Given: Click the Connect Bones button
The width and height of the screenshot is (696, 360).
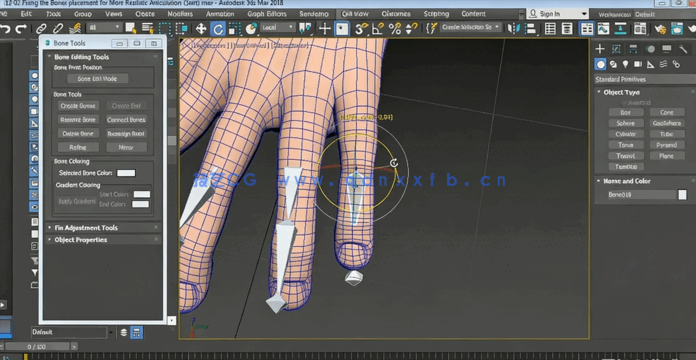Looking at the screenshot, I should tap(127, 120).
